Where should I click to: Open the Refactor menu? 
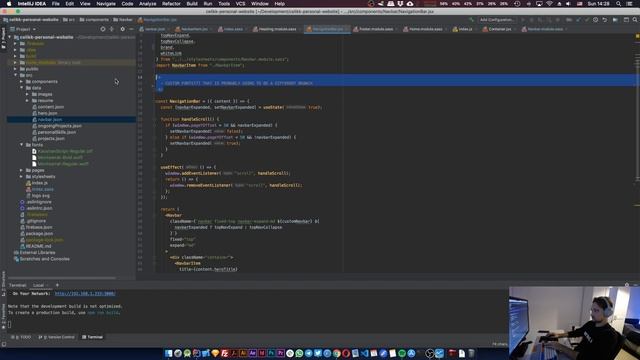[x=171, y=4]
